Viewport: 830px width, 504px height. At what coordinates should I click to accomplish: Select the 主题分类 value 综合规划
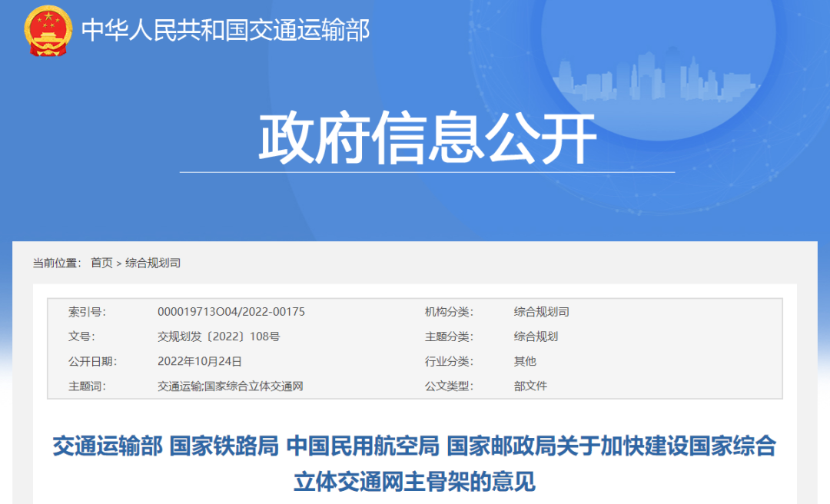tap(536, 337)
